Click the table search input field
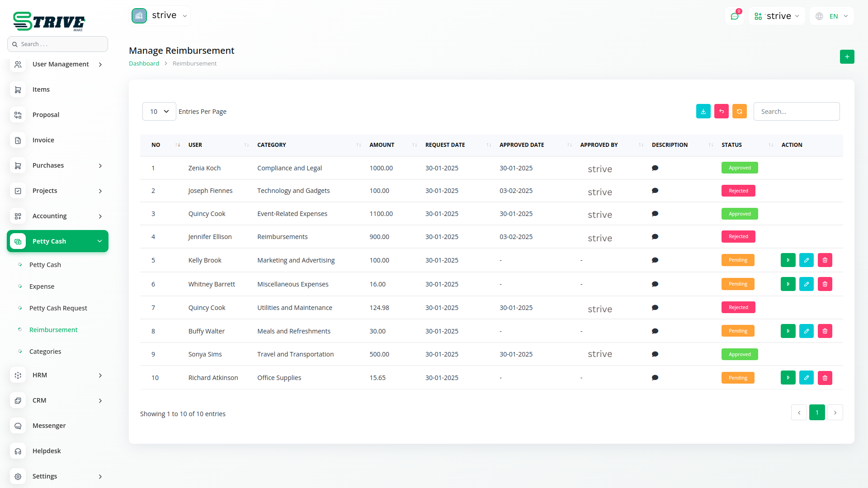 tap(796, 112)
